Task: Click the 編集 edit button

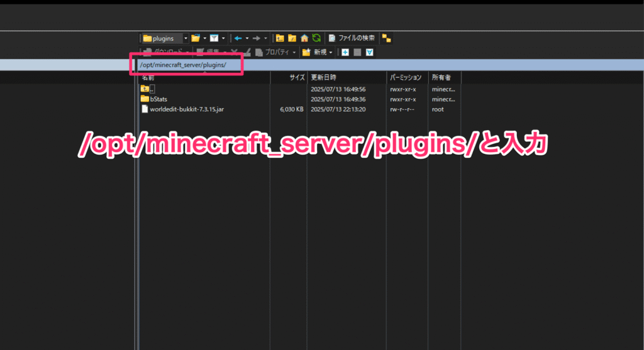Action: click(211, 52)
